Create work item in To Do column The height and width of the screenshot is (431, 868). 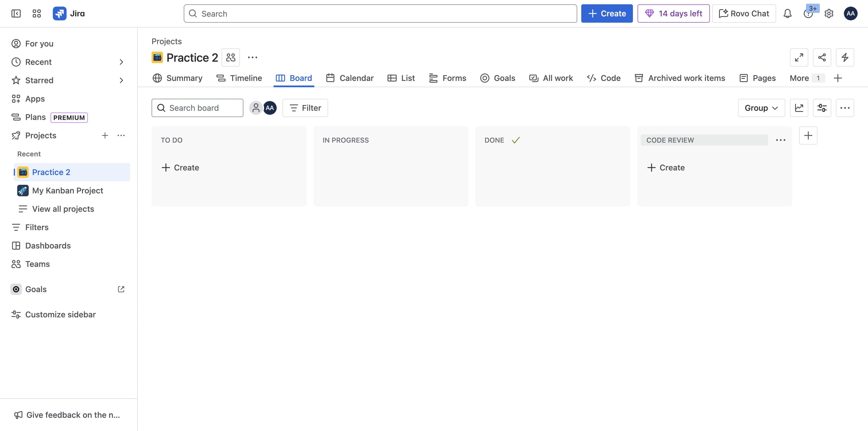click(x=180, y=168)
